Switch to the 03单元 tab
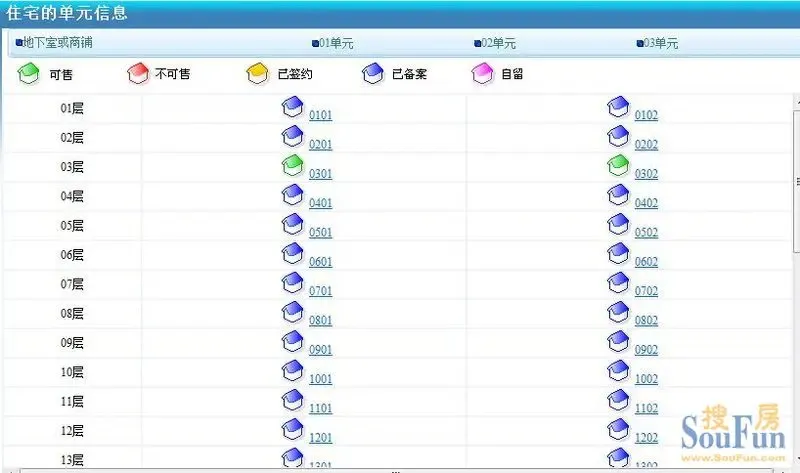Screen dimensions: 800x473 tap(657, 43)
